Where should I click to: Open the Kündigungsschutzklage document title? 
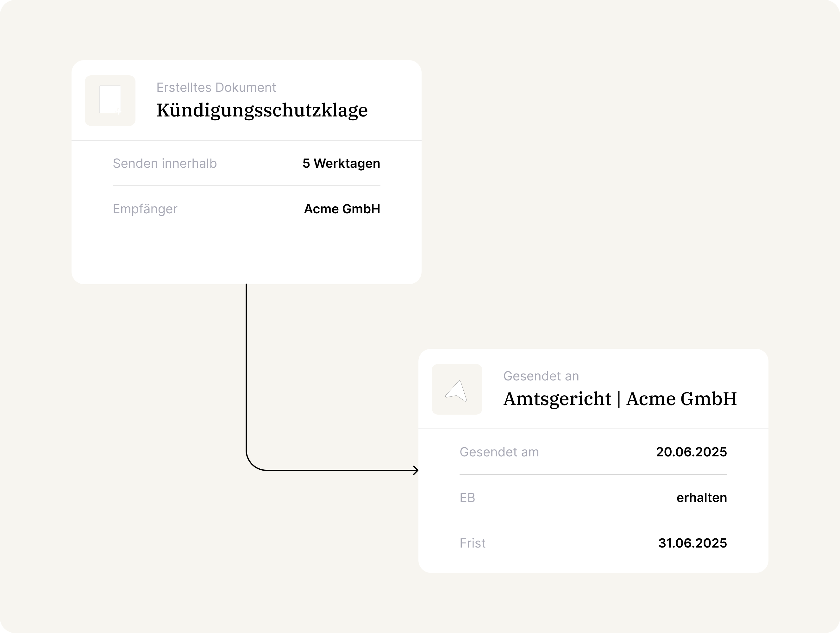click(262, 110)
